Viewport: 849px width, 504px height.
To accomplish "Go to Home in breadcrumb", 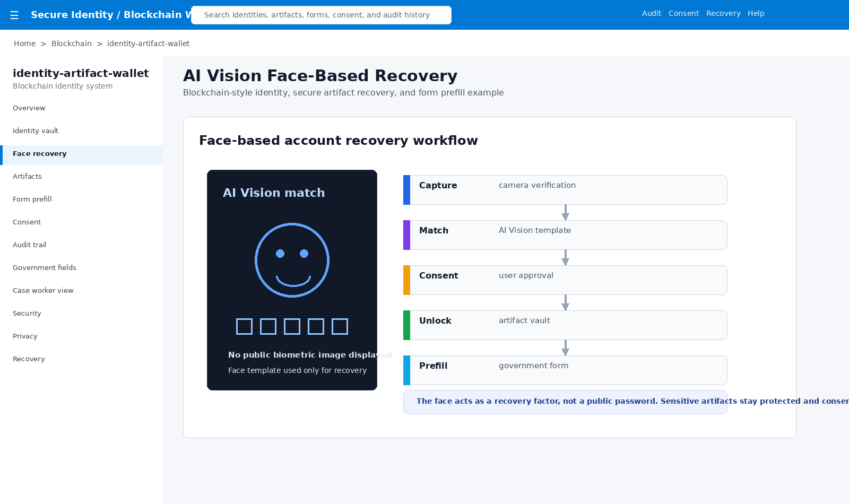I will (25, 44).
